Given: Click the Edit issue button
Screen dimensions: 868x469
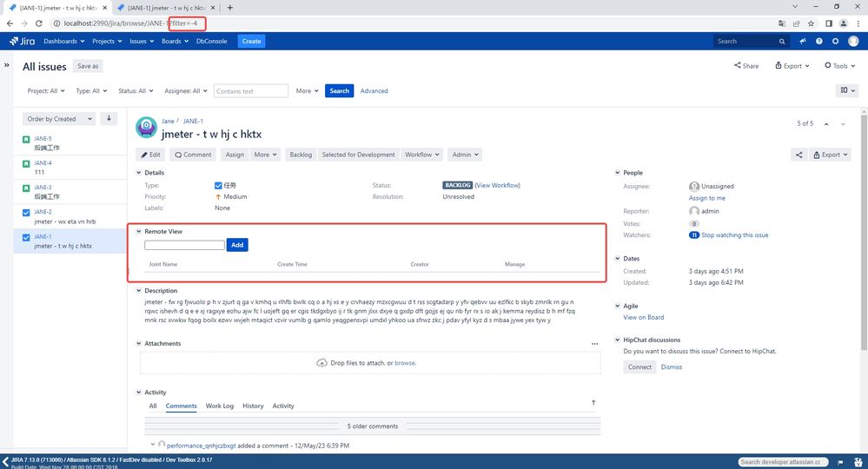Looking at the screenshot, I should pyautogui.click(x=150, y=155).
